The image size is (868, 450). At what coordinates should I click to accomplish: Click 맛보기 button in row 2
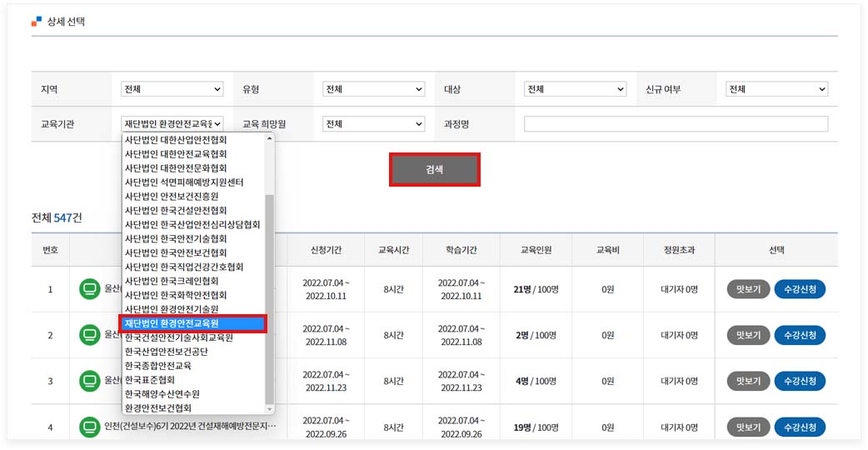coord(748,335)
